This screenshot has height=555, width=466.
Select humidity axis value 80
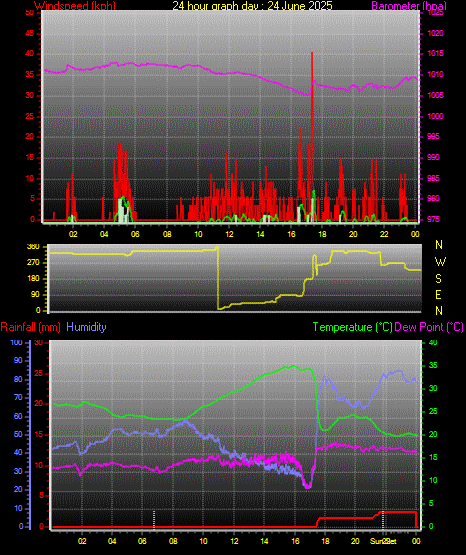click(18, 379)
